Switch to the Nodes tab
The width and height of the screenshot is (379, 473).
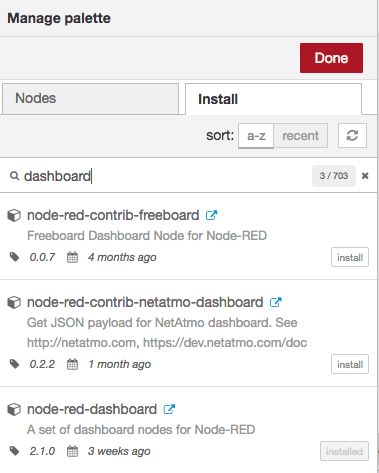90,99
